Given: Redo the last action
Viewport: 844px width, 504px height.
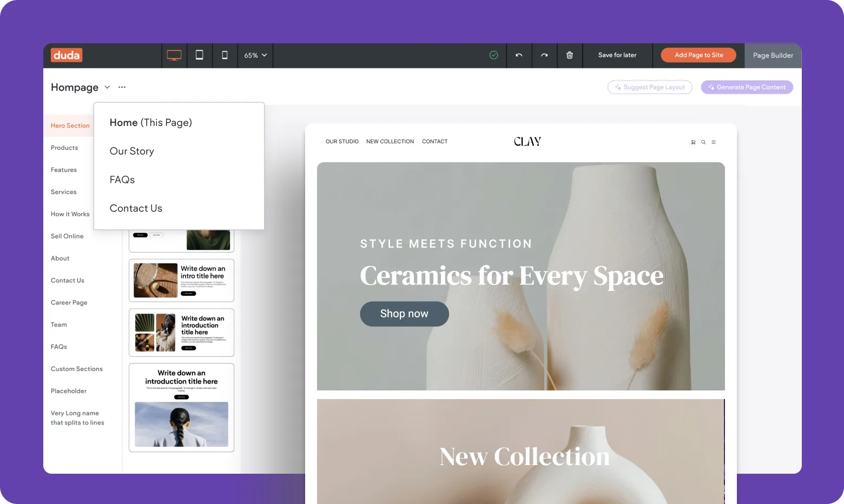Looking at the screenshot, I should tap(544, 55).
